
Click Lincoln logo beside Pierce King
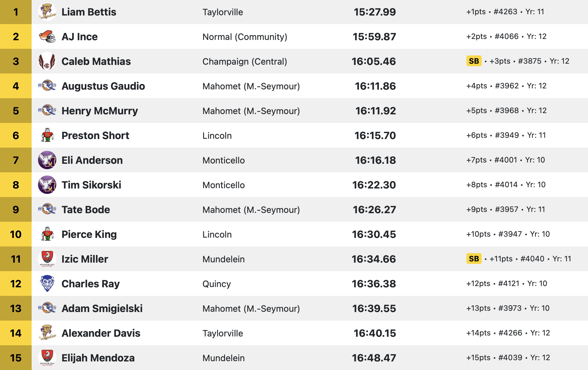[47, 234]
